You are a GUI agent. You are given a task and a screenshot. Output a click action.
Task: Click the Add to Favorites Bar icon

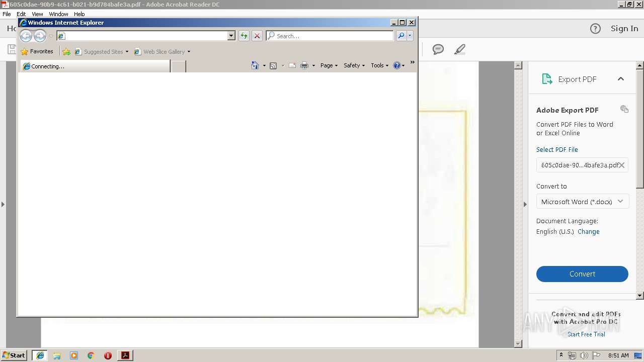pyautogui.click(x=66, y=51)
